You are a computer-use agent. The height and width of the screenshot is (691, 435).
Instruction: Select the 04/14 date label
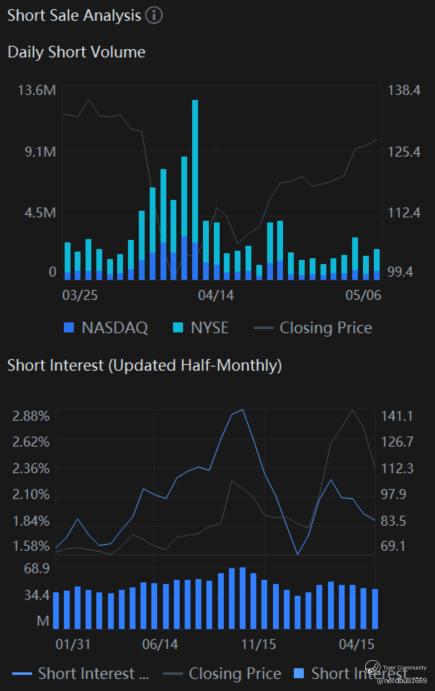pos(216,295)
